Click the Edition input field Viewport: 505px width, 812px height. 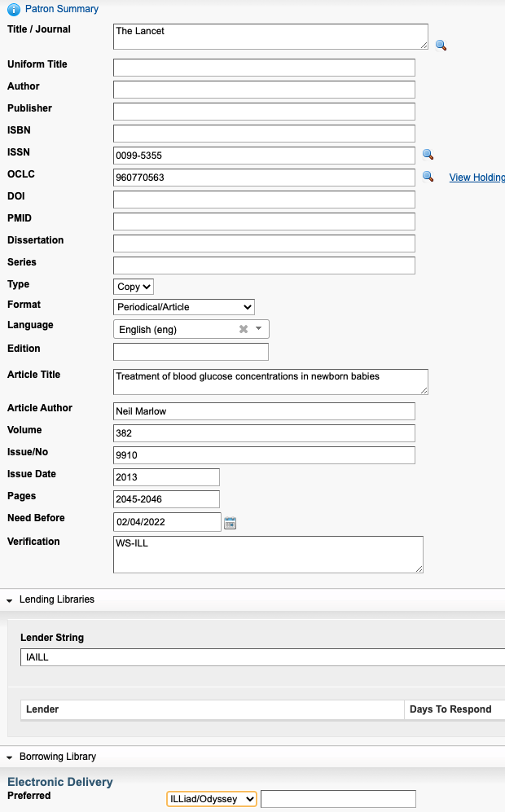click(191, 352)
